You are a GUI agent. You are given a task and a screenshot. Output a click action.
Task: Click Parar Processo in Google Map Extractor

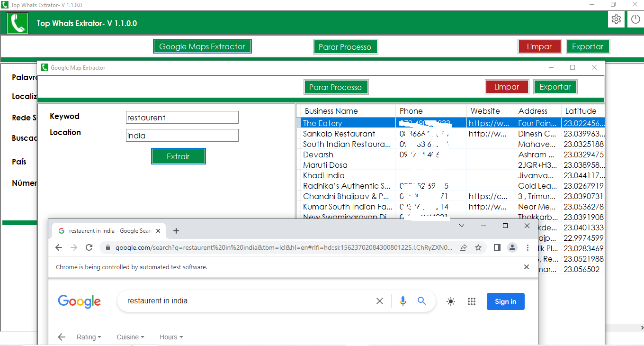coord(336,87)
